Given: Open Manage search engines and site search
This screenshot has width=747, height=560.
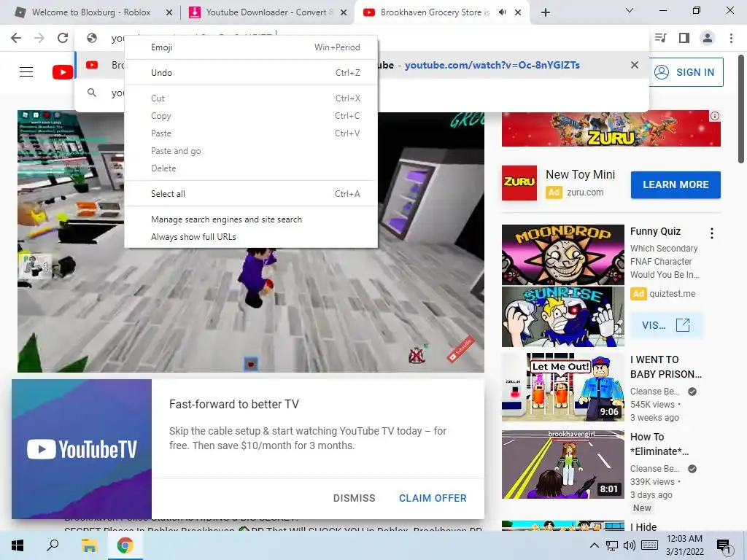Looking at the screenshot, I should click(x=251, y=219).
